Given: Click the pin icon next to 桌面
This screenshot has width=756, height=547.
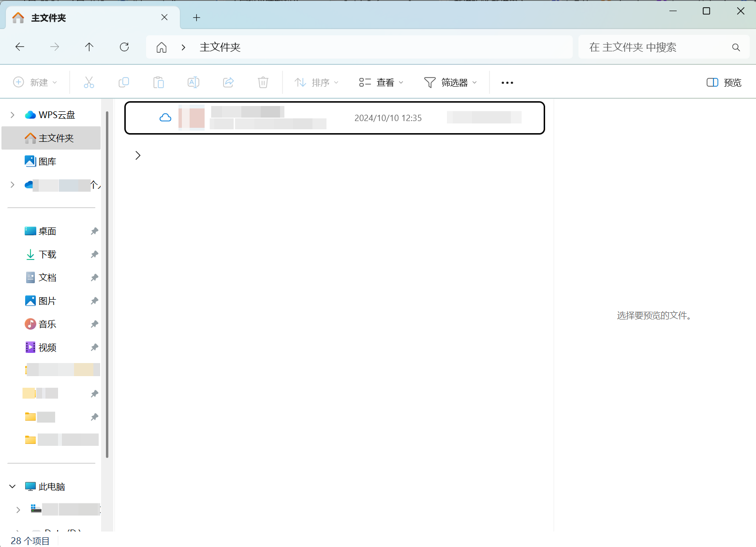Looking at the screenshot, I should 94,231.
